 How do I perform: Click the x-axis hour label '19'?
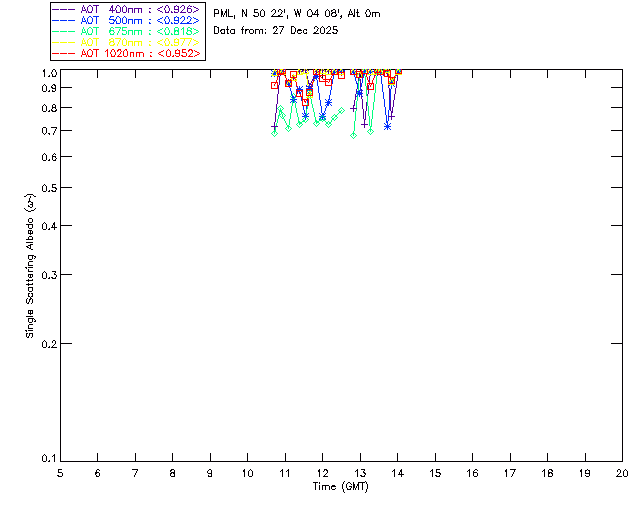tap(585, 473)
